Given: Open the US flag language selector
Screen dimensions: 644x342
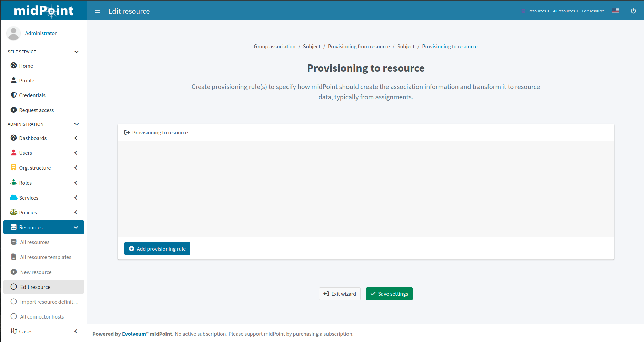Looking at the screenshot, I should [615, 11].
